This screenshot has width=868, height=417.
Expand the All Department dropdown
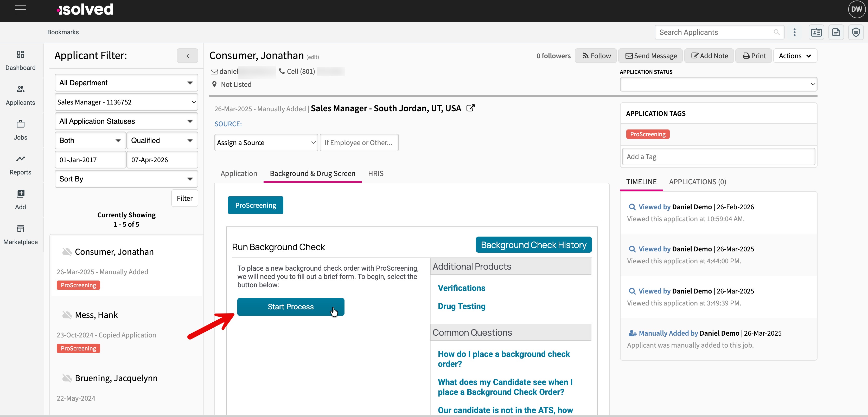126,83
